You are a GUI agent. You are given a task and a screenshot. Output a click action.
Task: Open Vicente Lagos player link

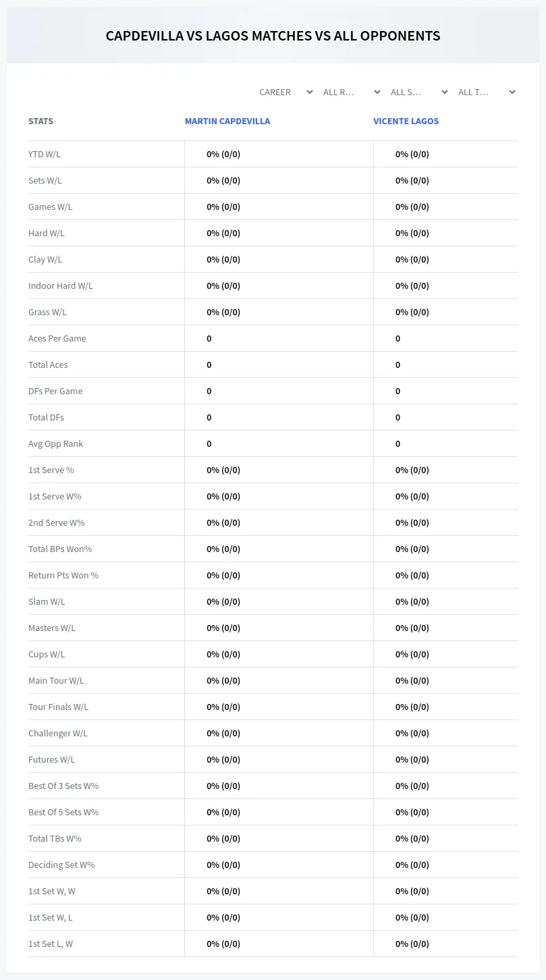click(406, 121)
